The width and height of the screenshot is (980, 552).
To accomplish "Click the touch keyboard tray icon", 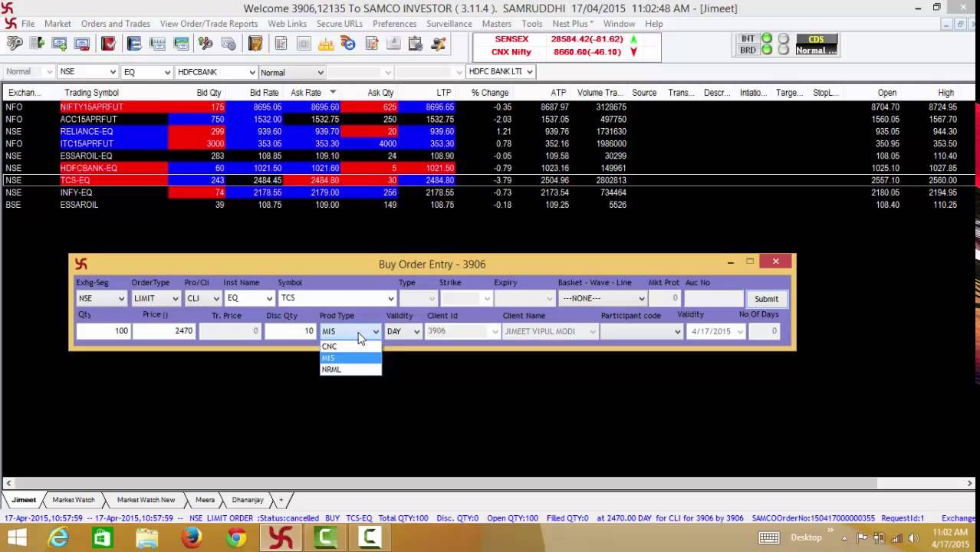I will point(768,537).
